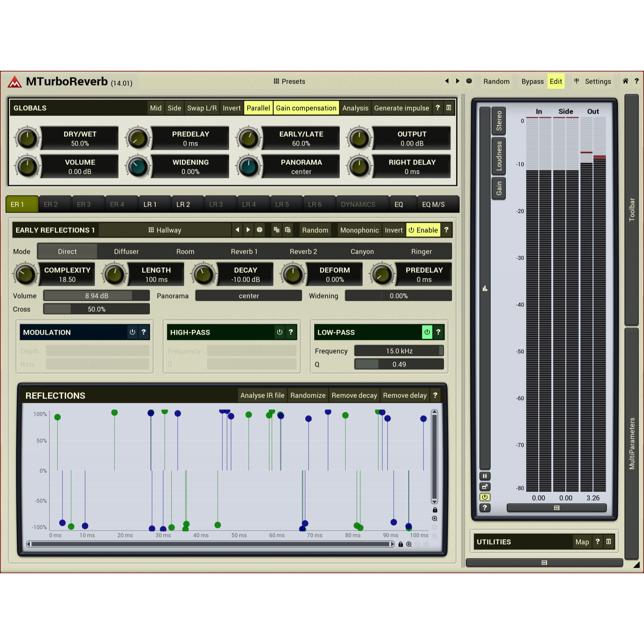This screenshot has height=644, width=644.
Task: Select the Room reflection mode
Action: click(185, 251)
